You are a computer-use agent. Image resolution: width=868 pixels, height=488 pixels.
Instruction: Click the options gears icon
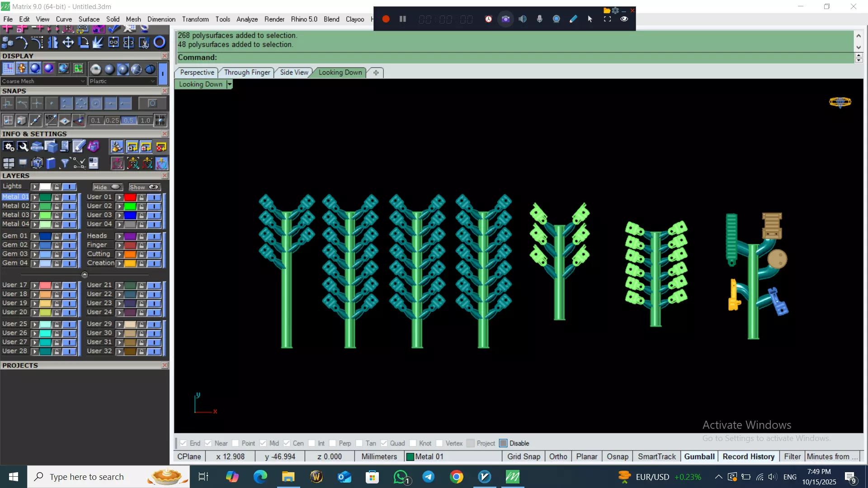[9, 147]
